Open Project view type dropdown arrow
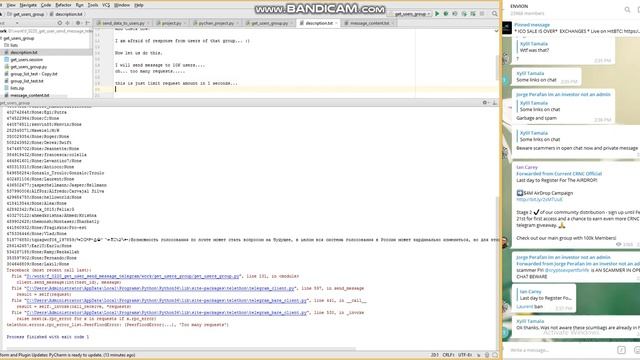 (17, 23)
